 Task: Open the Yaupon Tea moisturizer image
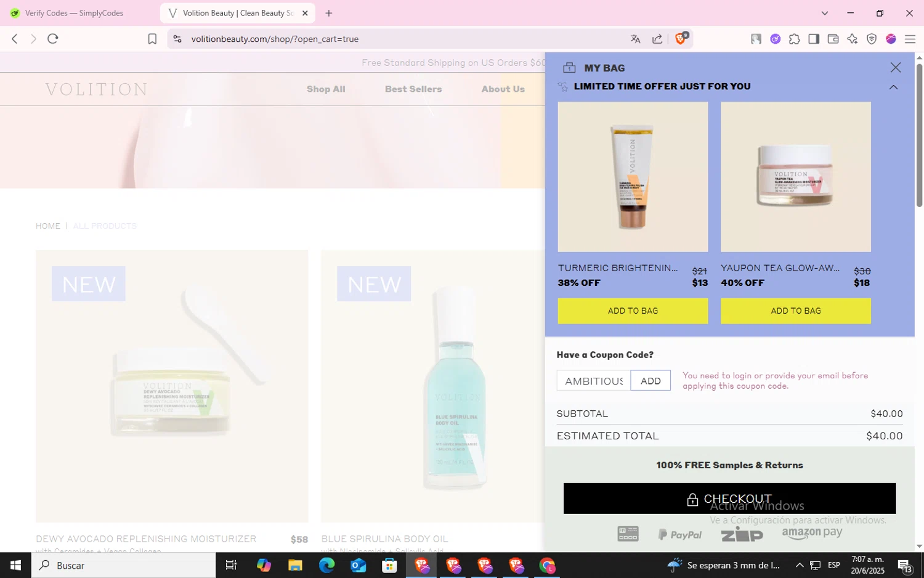[796, 177]
